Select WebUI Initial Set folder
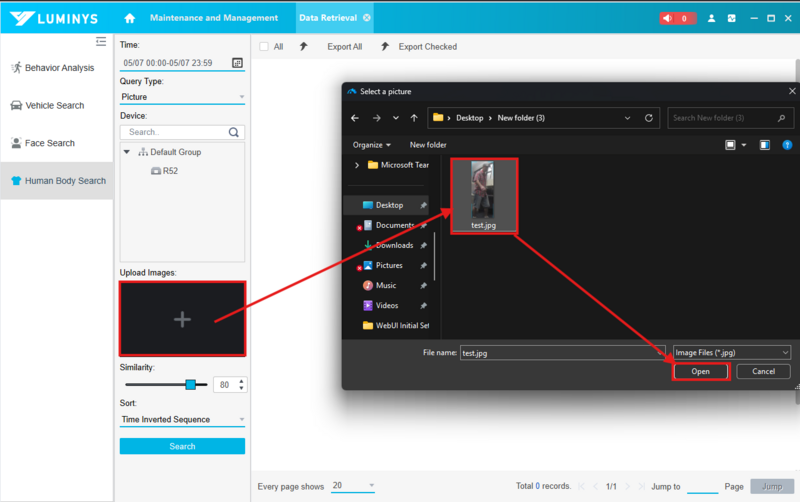The image size is (800, 502). tap(396, 325)
